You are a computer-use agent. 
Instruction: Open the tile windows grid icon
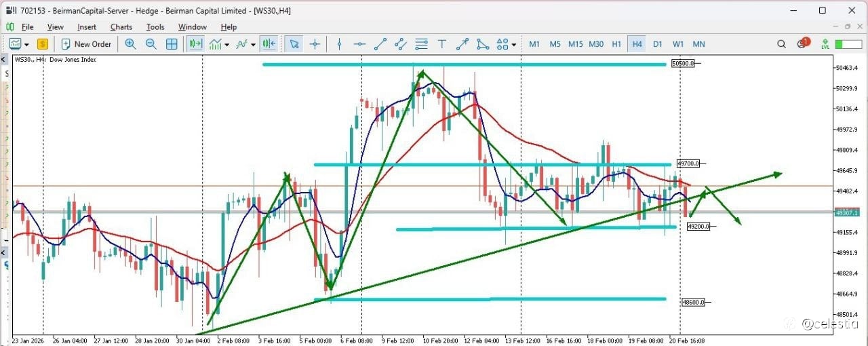pyautogui.click(x=172, y=44)
